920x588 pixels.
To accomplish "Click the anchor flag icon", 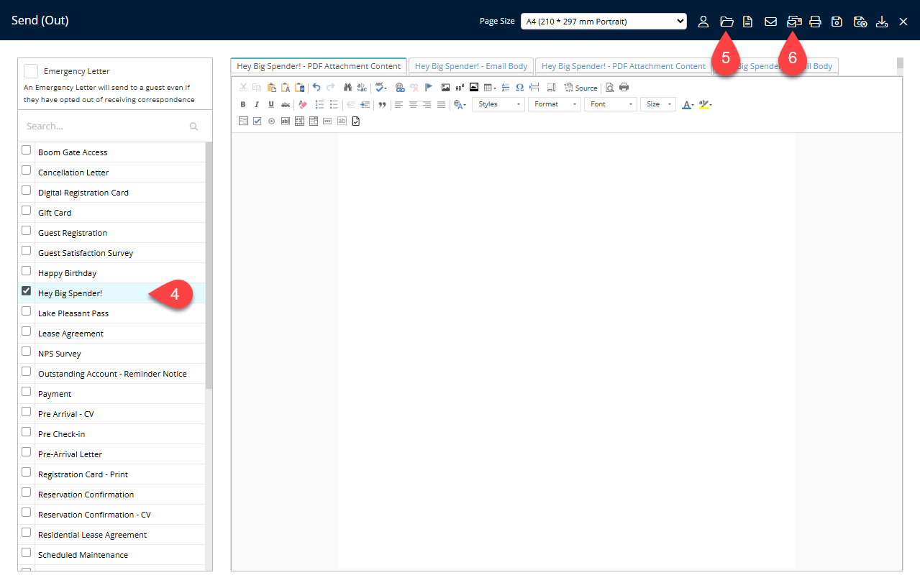I will tap(429, 87).
